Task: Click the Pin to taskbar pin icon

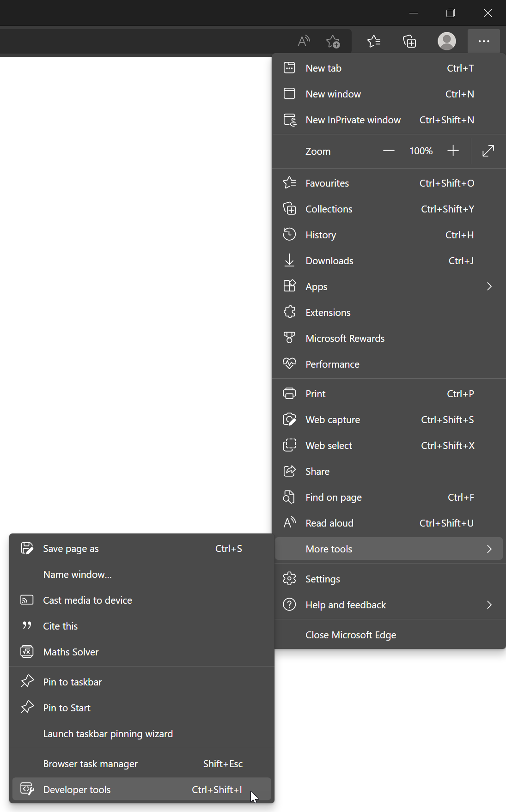Action: coord(27,681)
